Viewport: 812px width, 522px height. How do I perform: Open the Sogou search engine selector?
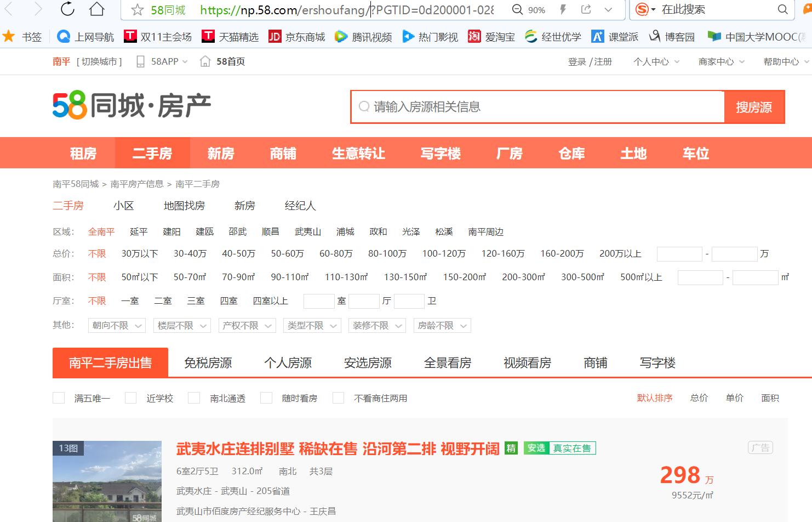pyautogui.click(x=645, y=9)
